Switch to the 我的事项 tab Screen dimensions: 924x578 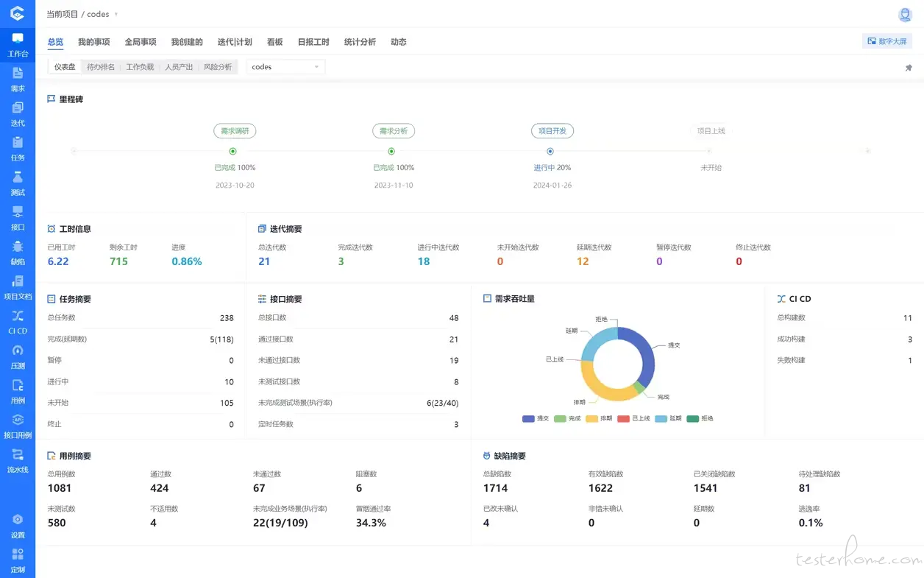[93, 42]
